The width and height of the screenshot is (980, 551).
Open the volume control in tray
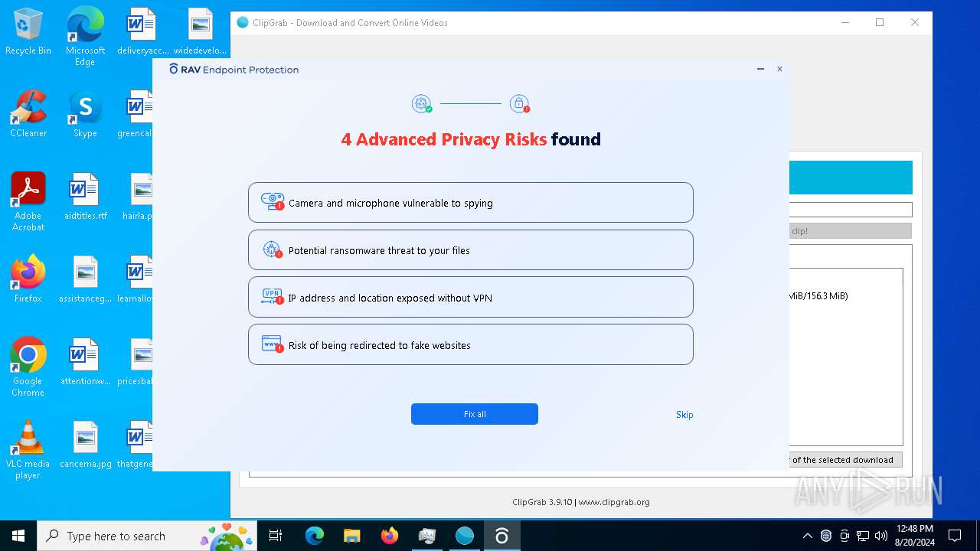[881, 536]
